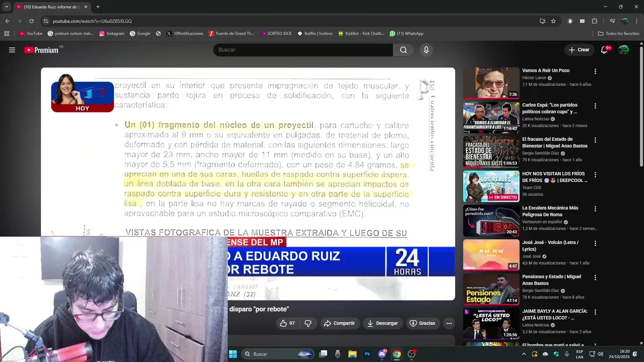Open options for José José Volcán video

click(x=595, y=243)
